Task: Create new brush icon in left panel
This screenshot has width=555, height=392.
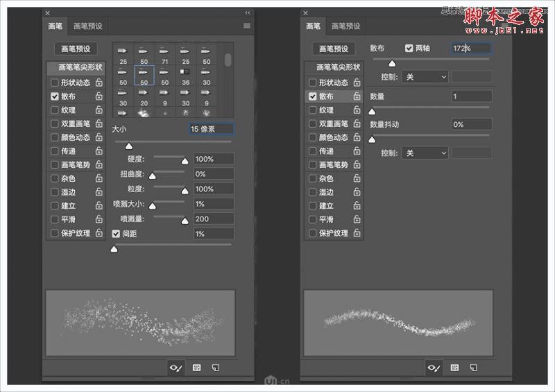Action: pos(216,368)
